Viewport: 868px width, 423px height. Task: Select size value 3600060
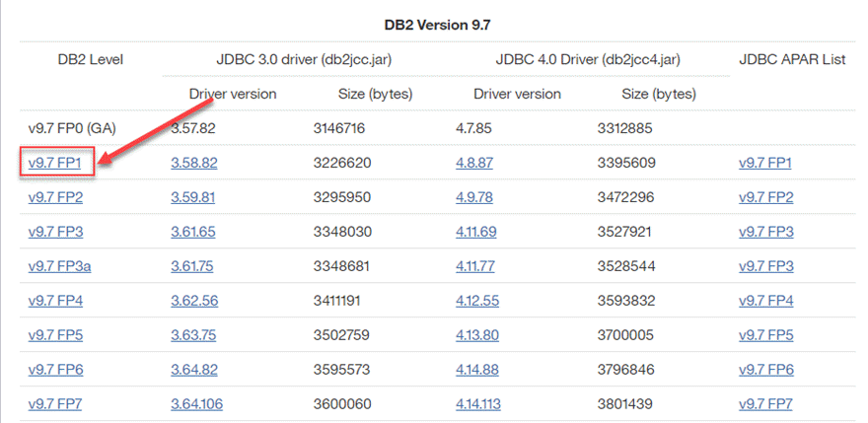click(x=342, y=404)
